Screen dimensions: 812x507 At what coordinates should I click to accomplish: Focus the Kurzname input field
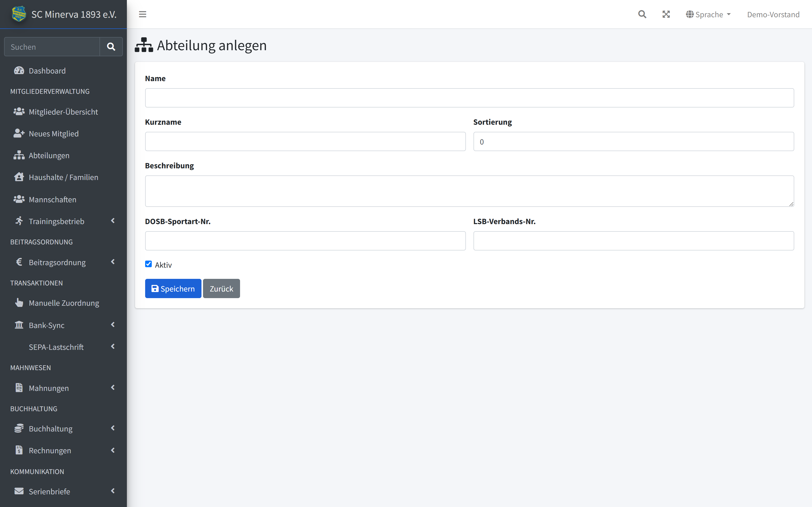pyautogui.click(x=305, y=141)
